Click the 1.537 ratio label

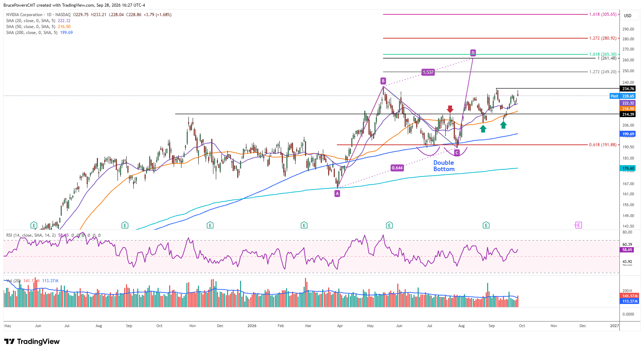428,72
